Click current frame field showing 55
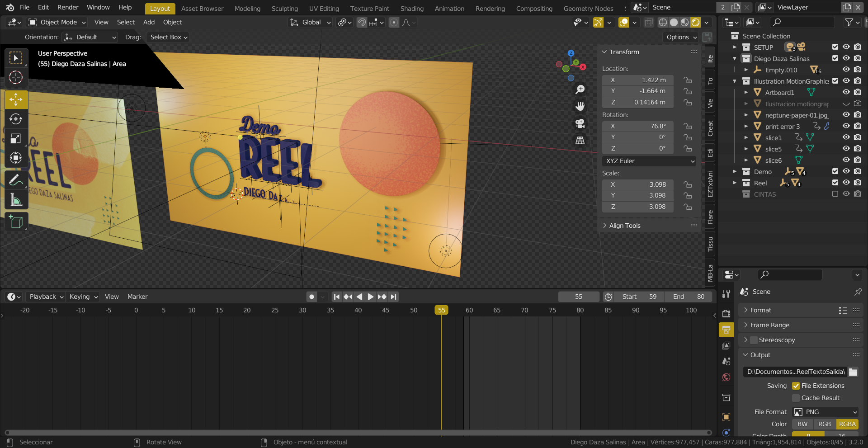This screenshot has height=448, width=868. [578, 297]
